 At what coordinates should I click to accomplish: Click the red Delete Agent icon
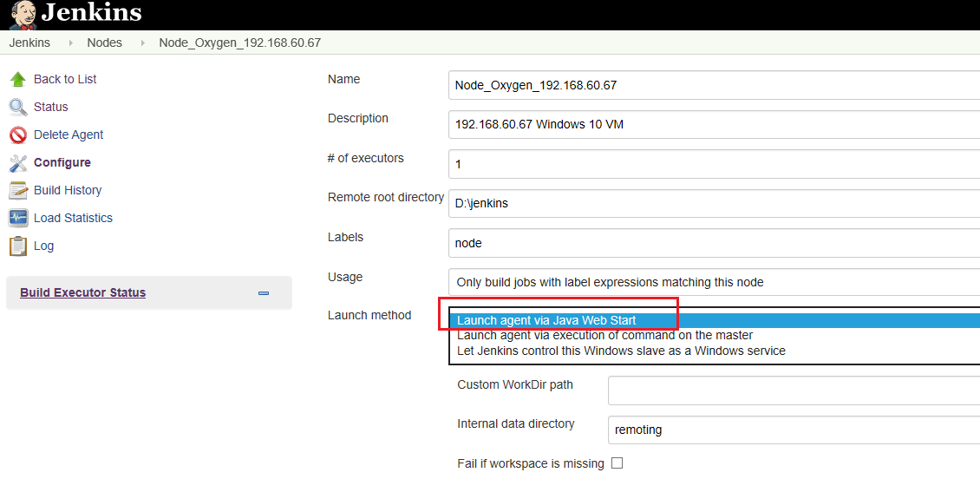[18, 135]
